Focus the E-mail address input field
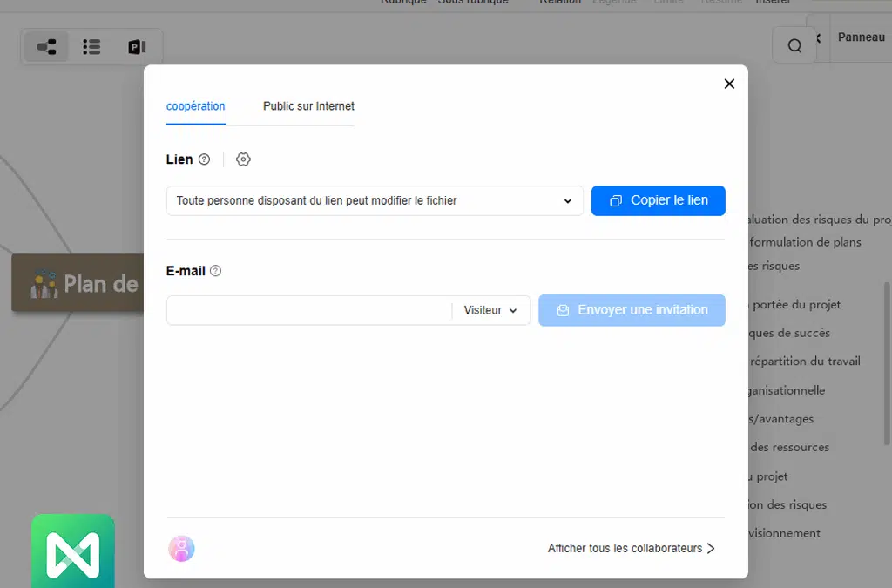This screenshot has height=588, width=892. (308, 310)
